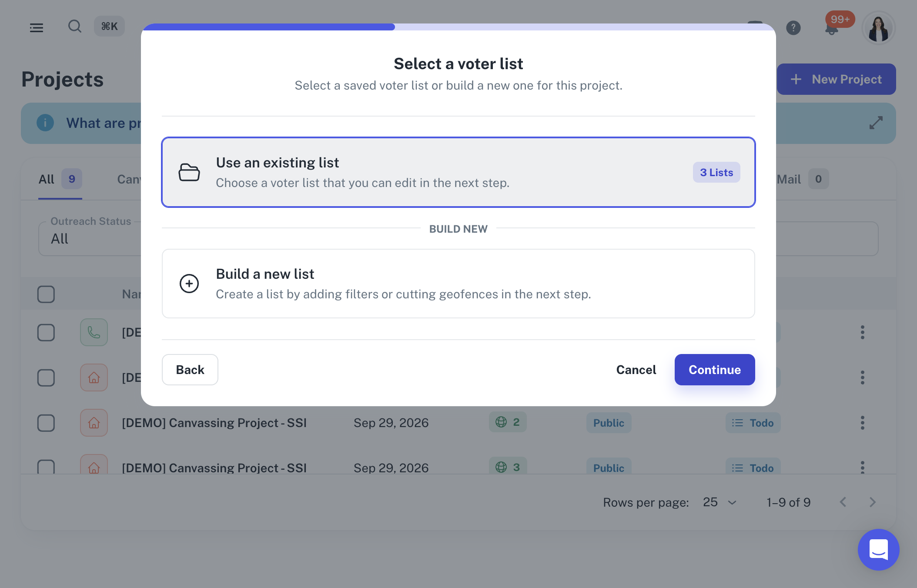The image size is (917, 588).
Task: Open more options on the canvassing row with globe 3
Action: click(862, 467)
